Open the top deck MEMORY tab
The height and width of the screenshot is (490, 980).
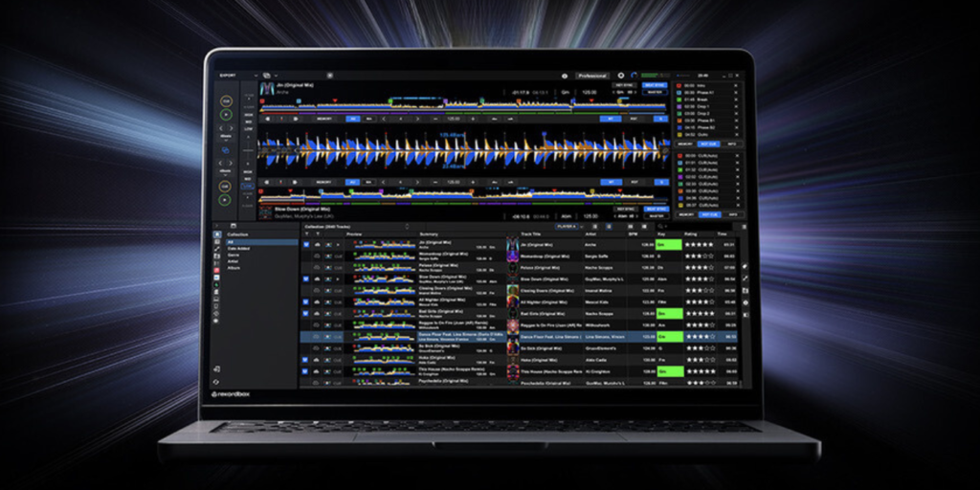pyautogui.click(x=687, y=144)
